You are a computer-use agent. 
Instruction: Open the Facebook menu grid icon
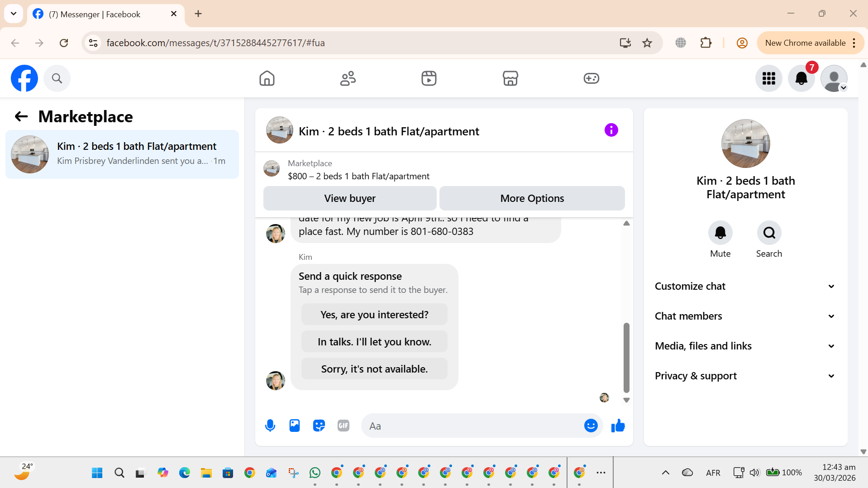click(769, 78)
